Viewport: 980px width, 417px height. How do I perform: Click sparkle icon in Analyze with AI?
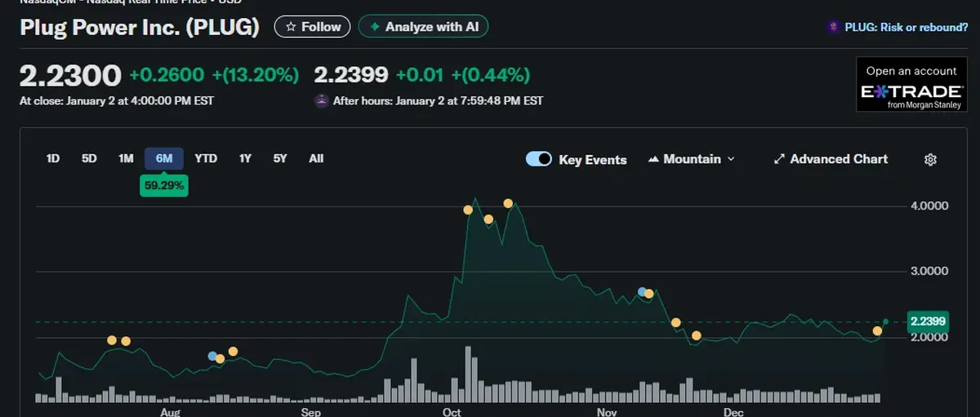(375, 27)
